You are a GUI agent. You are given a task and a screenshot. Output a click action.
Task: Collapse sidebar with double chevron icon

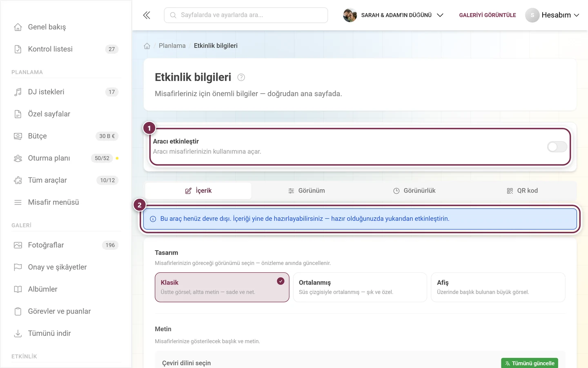coord(147,15)
